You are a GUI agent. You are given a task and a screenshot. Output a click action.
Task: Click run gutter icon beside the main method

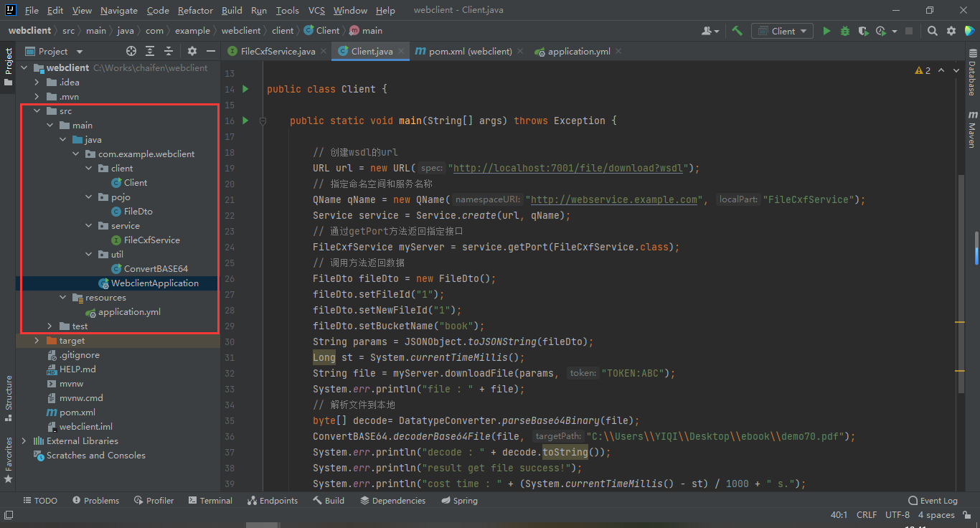[x=245, y=121]
